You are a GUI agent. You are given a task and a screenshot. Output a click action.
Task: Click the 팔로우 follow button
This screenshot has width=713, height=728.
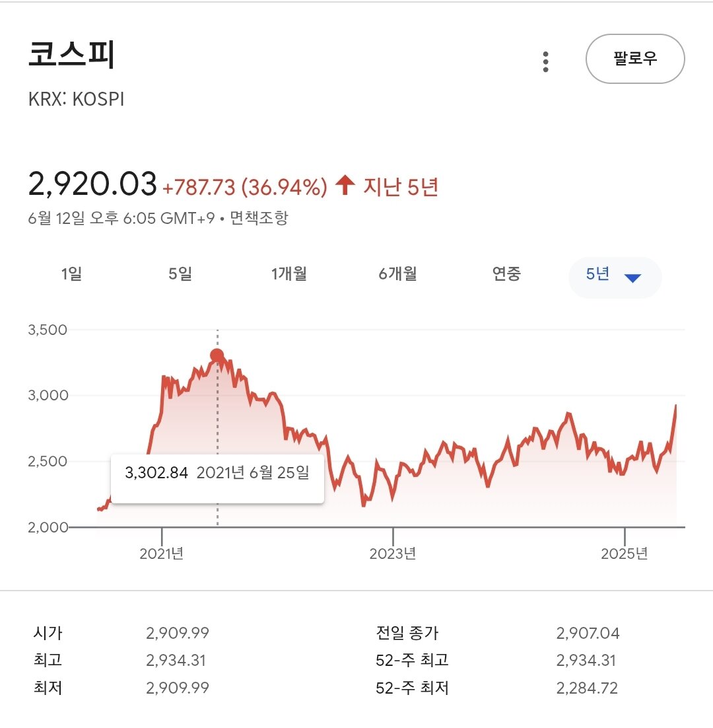(635, 59)
